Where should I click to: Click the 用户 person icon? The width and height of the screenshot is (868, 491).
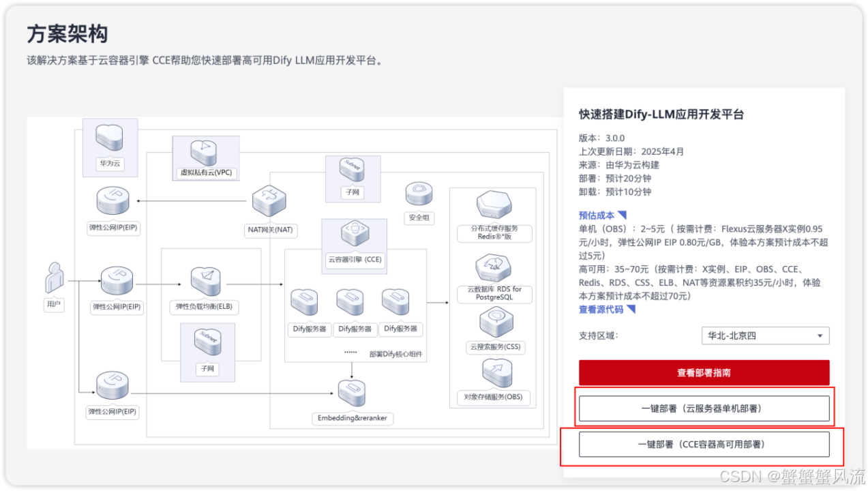(x=55, y=279)
